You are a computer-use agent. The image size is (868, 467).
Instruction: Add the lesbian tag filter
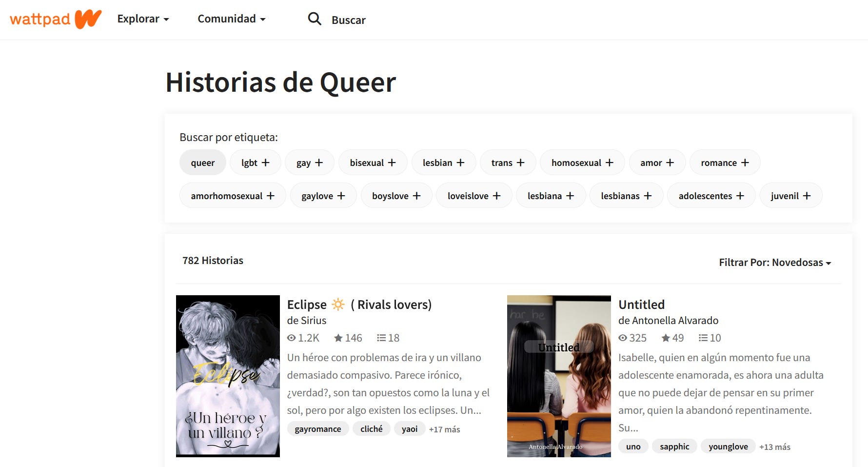[443, 162]
